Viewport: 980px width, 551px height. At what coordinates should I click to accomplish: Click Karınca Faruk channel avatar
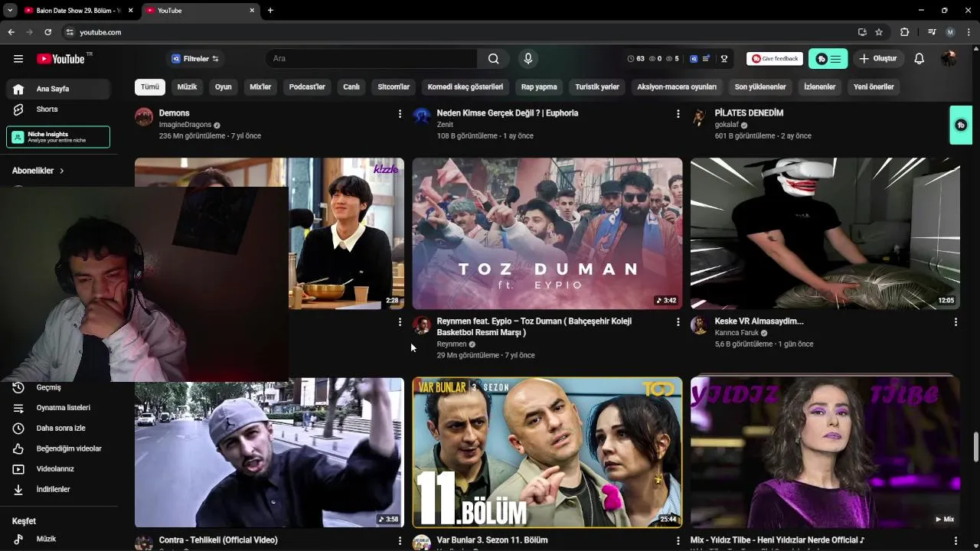[699, 325]
